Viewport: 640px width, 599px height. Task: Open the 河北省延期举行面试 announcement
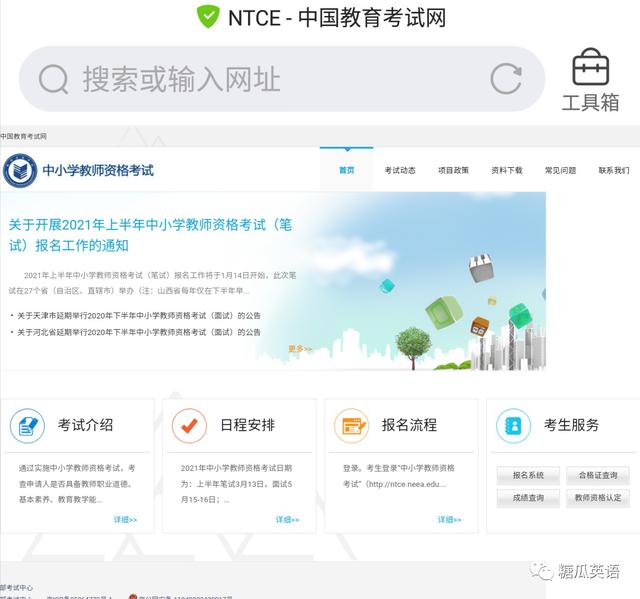point(139,332)
